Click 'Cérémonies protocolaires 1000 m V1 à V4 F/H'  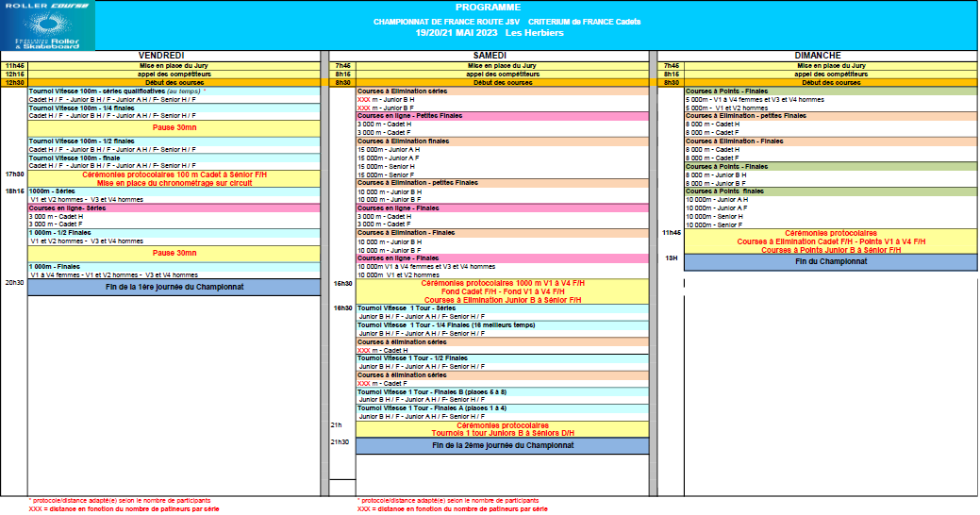coord(503,283)
